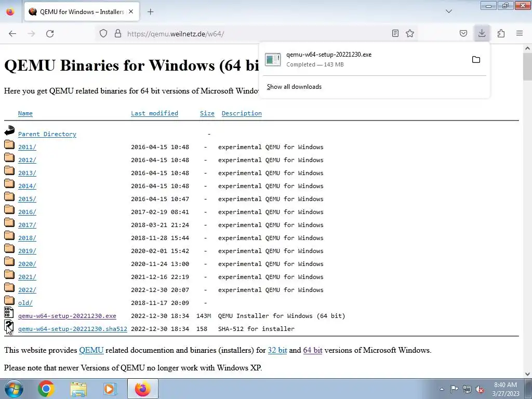532x399 pixels.
Task: Open the 2017/ folder link
Action: coord(27,225)
